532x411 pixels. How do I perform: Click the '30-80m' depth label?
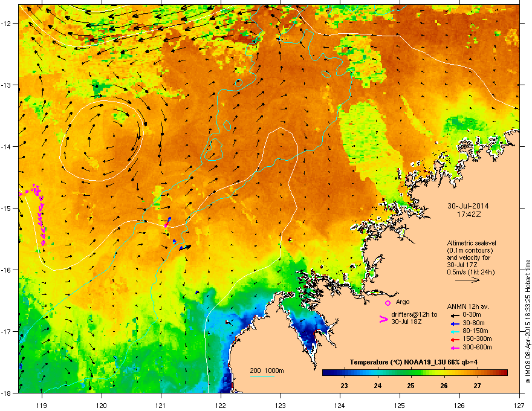[x=473, y=323]
